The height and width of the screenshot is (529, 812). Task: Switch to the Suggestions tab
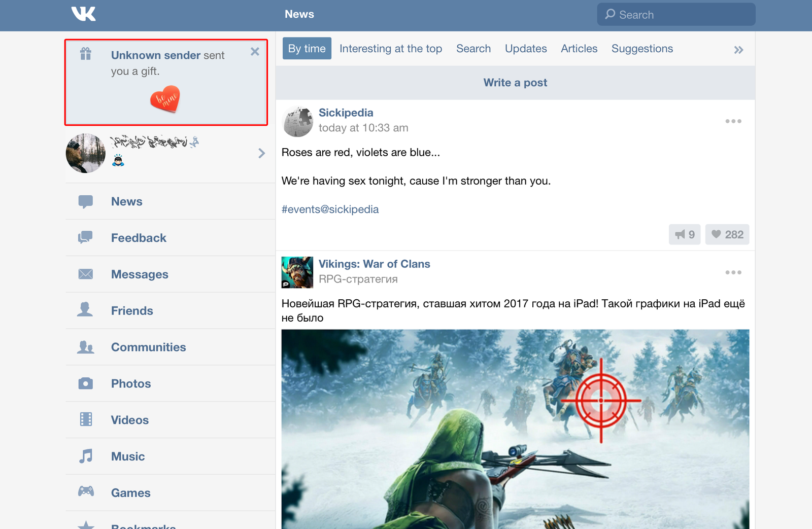tap(642, 49)
